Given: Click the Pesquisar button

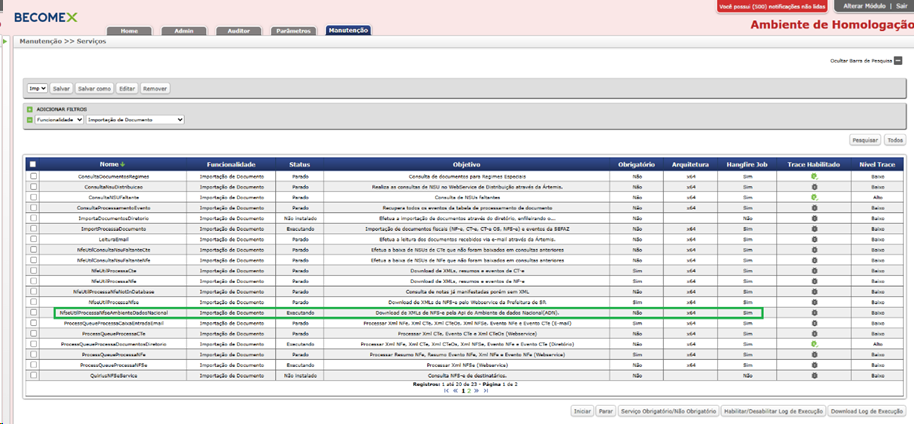Looking at the screenshot, I should (x=865, y=140).
